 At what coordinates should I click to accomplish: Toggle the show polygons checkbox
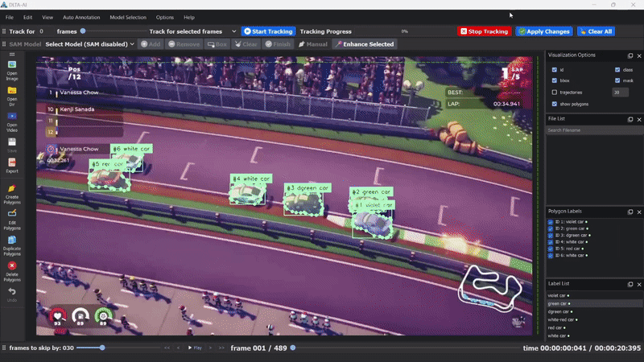click(555, 104)
